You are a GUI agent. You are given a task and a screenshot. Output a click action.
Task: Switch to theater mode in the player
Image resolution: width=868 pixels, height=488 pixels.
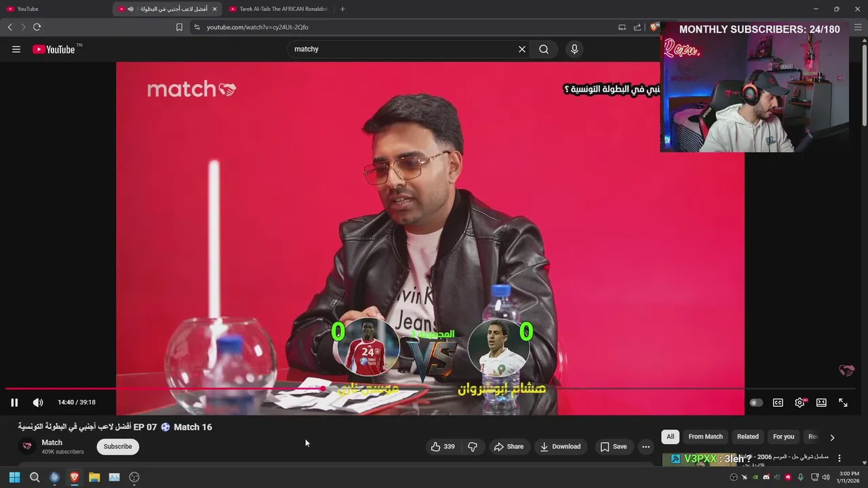(x=821, y=403)
